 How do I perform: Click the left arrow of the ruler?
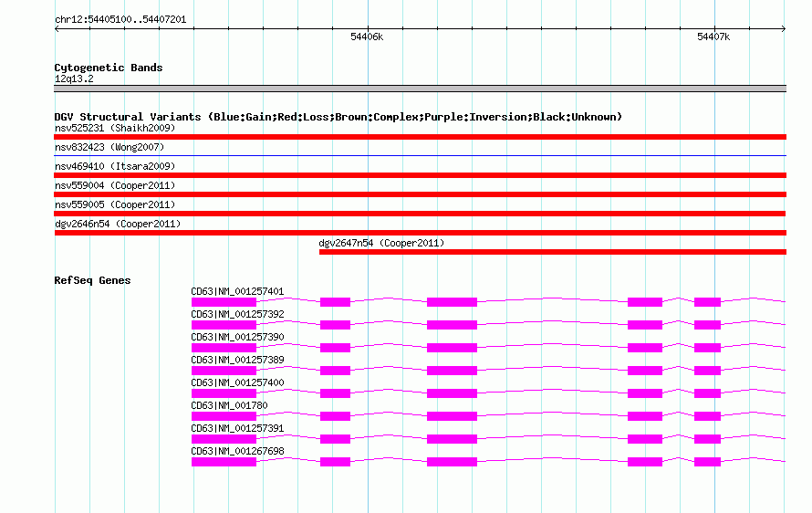[x=57, y=29]
